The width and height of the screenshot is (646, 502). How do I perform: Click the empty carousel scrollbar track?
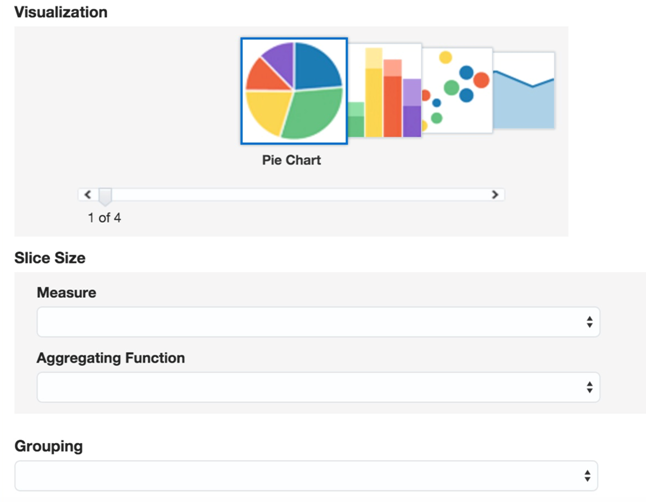pyautogui.click(x=300, y=195)
